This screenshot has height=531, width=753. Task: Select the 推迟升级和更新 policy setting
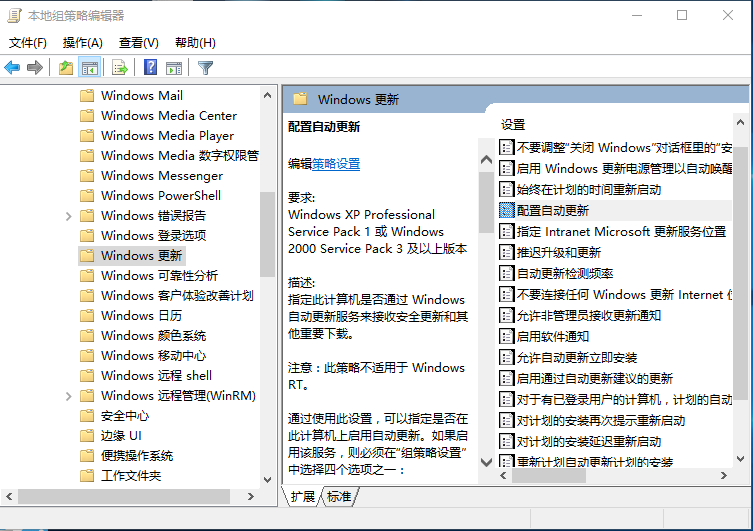click(558, 252)
